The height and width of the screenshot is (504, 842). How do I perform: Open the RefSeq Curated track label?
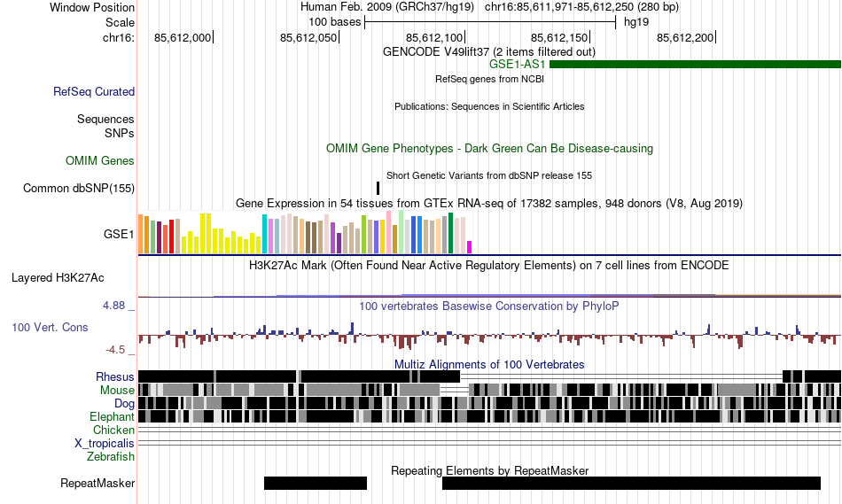[x=94, y=92]
